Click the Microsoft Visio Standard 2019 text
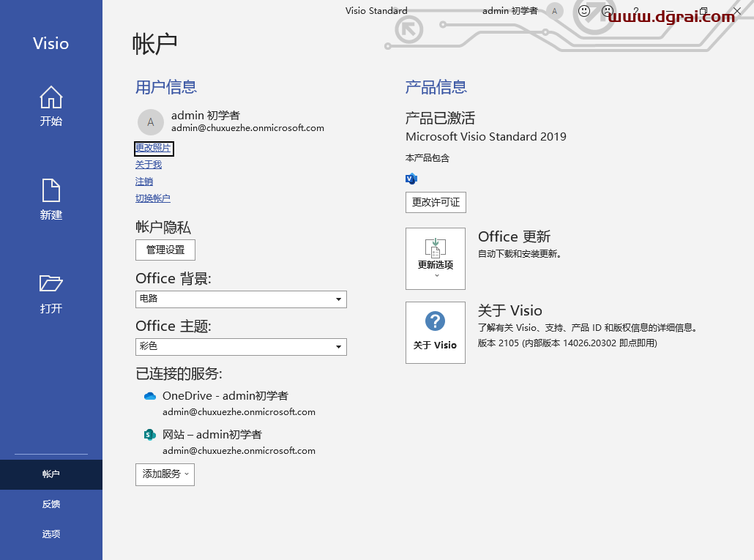754x560 pixels. (x=485, y=136)
